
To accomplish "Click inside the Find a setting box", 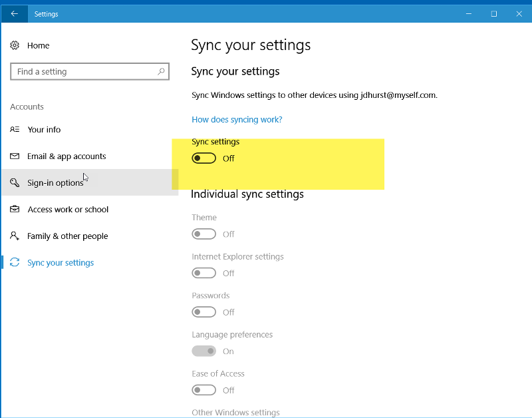I will pyautogui.click(x=80, y=71).
